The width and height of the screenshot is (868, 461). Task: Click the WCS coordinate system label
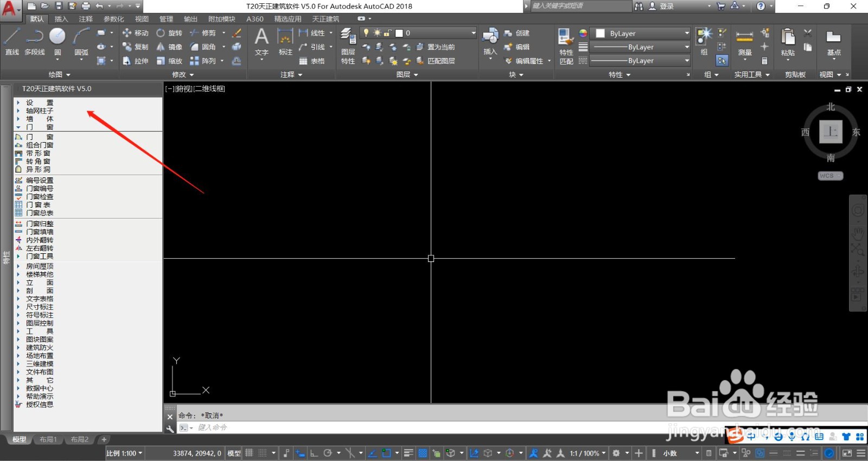point(830,176)
